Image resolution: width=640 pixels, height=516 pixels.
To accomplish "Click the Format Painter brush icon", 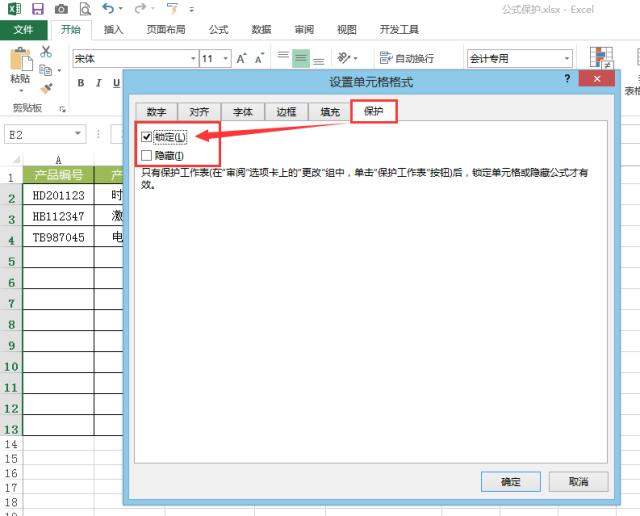I will tap(46, 88).
